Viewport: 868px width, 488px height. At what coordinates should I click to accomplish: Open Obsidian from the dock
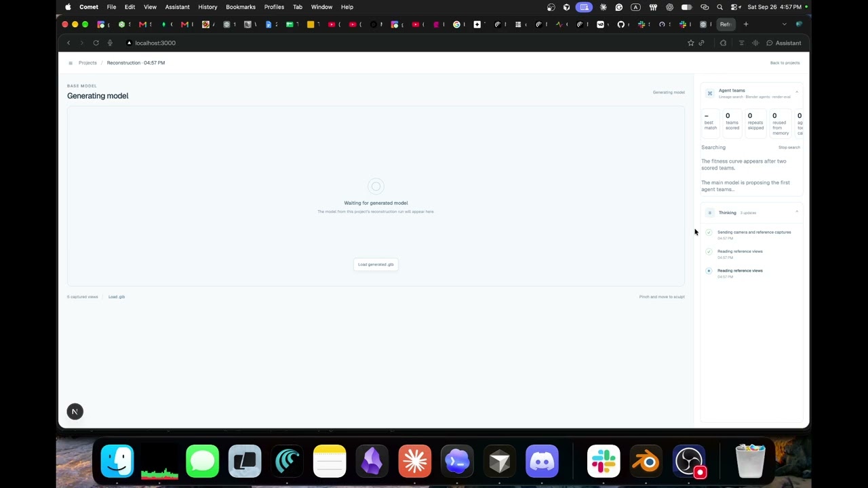(372, 462)
